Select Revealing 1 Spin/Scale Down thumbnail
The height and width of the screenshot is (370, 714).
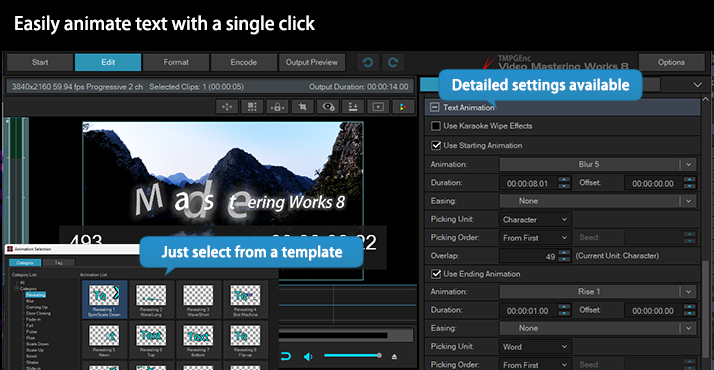[104, 299]
